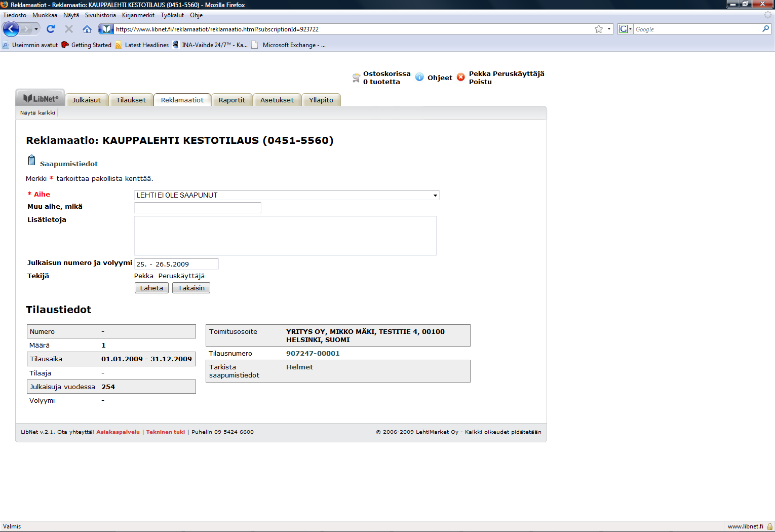
Task: Bookmark this page with the star icon
Action: pyautogui.click(x=599, y=29)
